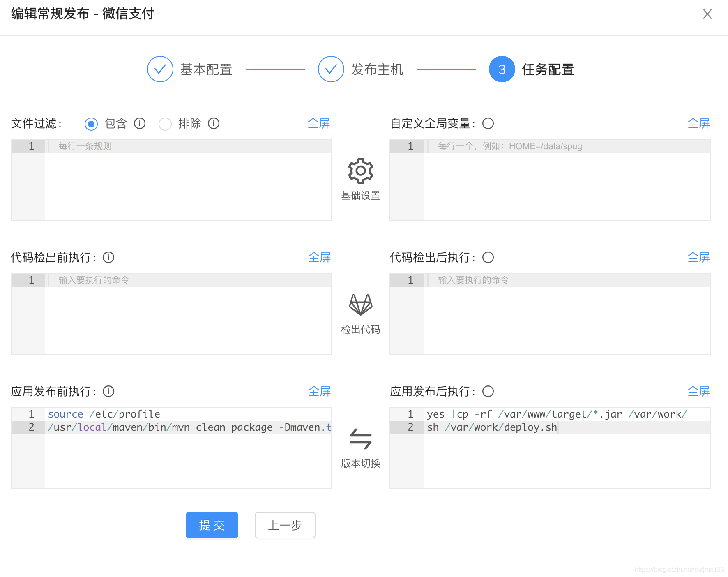Click the 版本切换 text label

[x=361, y=464]
